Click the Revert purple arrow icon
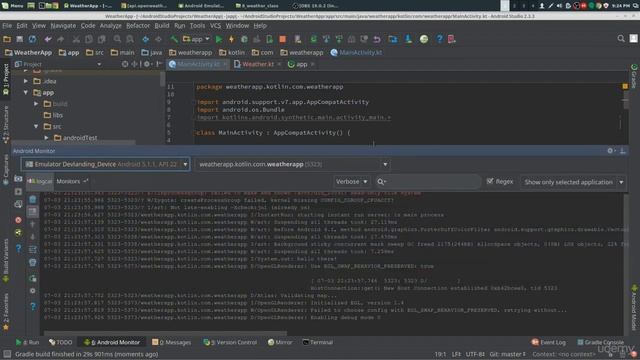Image resolution: width=640 pixels, height=360 pixels. (377, 39)
